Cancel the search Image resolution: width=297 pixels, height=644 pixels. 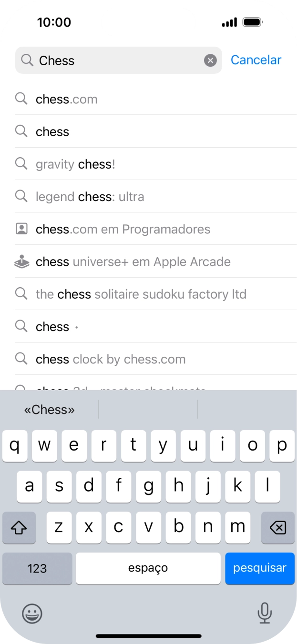pos(256,60)
